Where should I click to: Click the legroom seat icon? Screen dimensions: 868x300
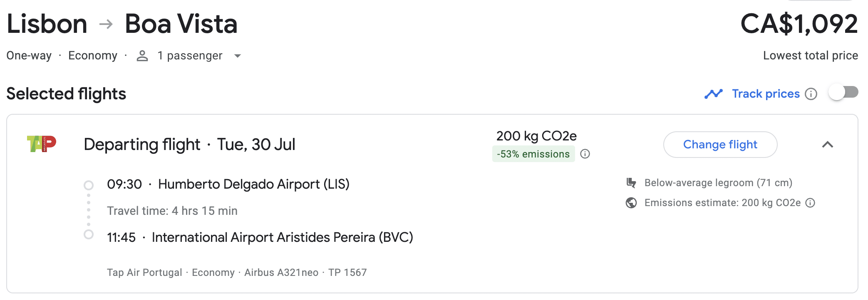pos(631,183)
